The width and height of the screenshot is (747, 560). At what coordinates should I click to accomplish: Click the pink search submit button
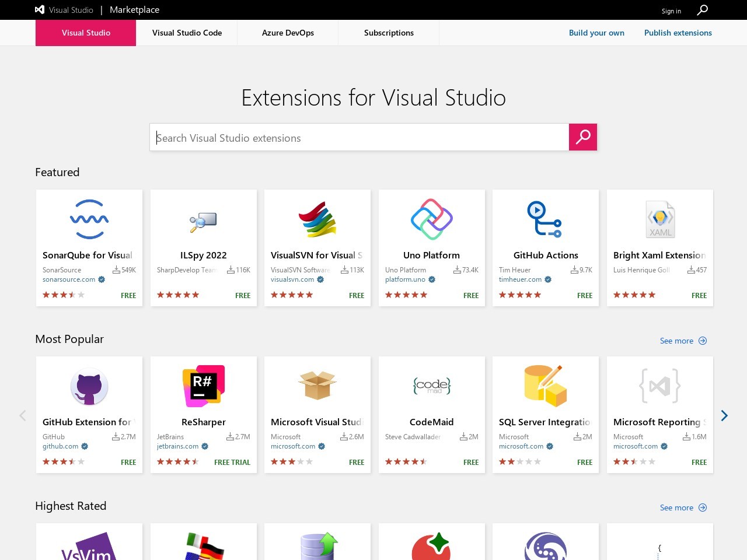(583, 137)
